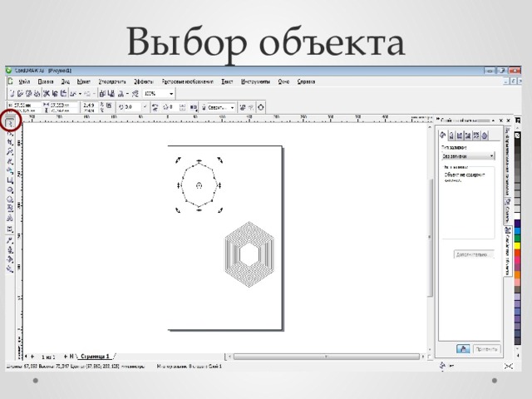Select the Interactive Fill tool

10,269
